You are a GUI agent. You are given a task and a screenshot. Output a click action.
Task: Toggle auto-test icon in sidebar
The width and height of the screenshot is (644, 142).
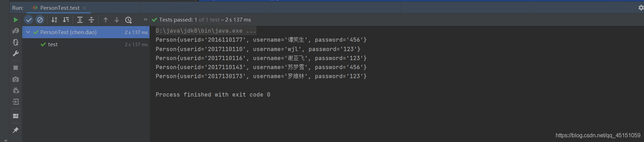click(16, 42)
